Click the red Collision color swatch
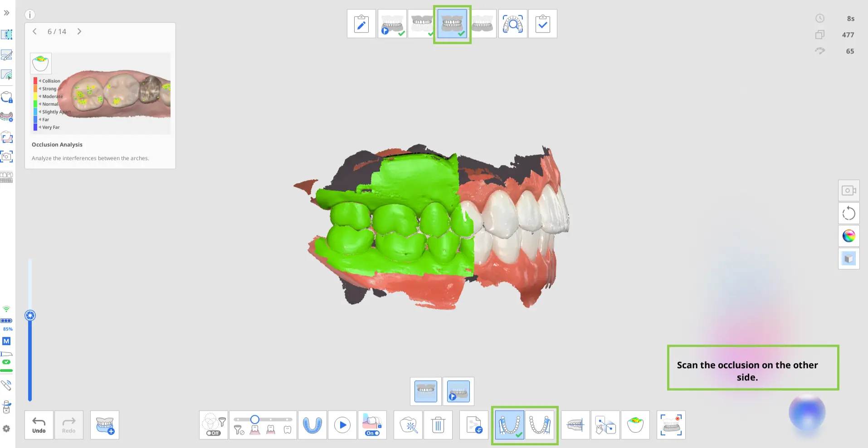Image resolution: width=868 pixels, height=448 pixels. point(35,81)
